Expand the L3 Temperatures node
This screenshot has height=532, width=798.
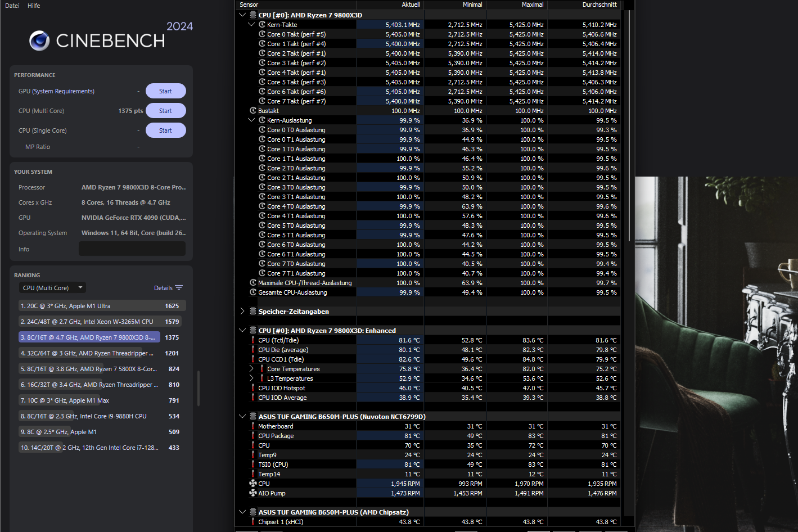[x=251, y=378]
